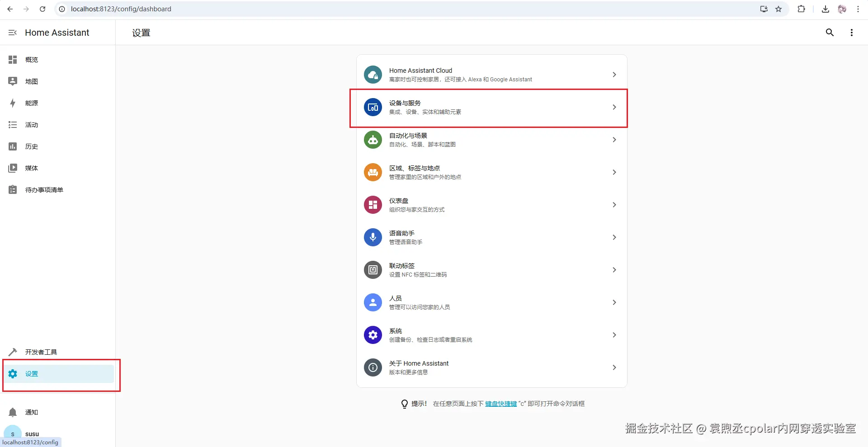868x447 pixels.
Task: Click the 联动标签 NFC icon
Action: point(373,270)
